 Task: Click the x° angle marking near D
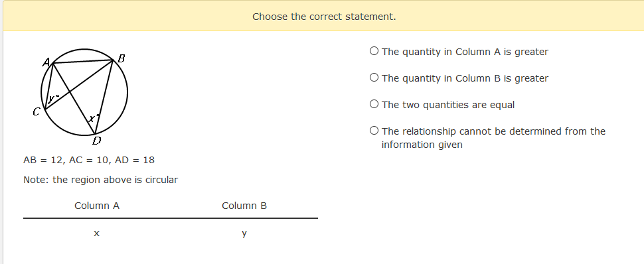(x=94, y=119)
